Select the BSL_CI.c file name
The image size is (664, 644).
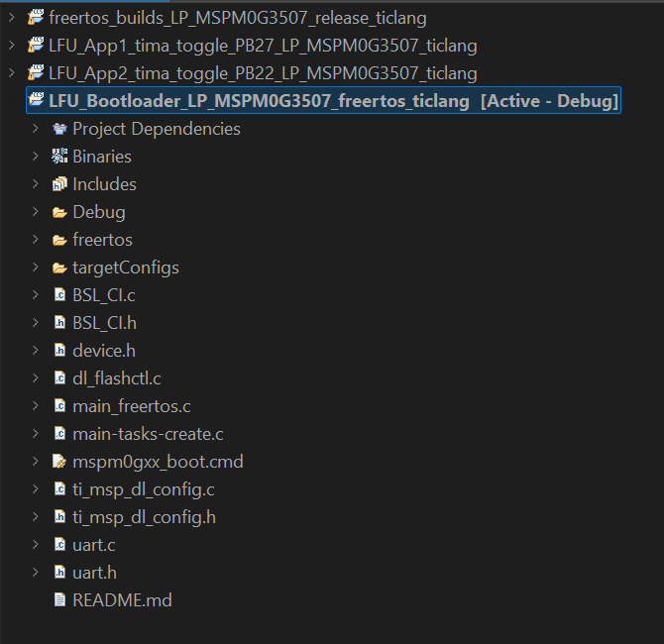[104, 295]
